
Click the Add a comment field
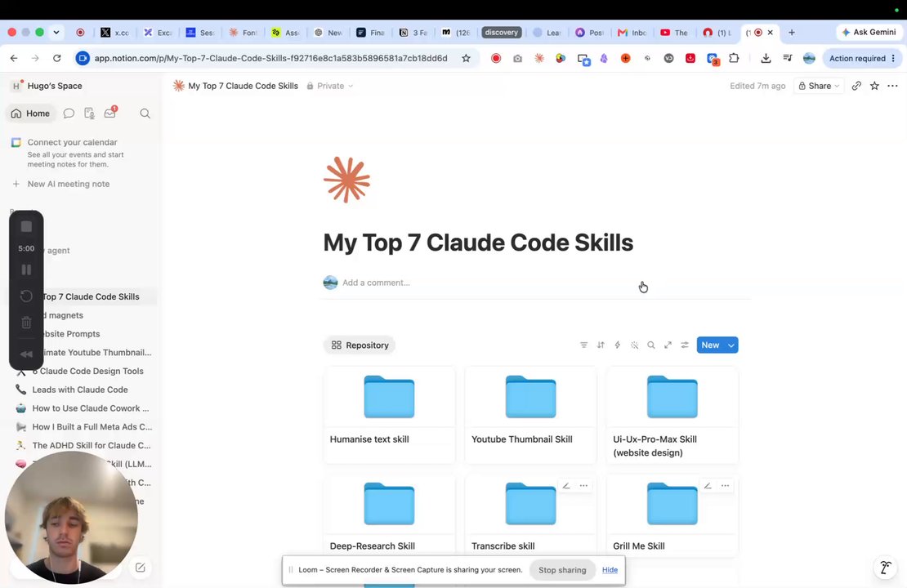[376, 283]
